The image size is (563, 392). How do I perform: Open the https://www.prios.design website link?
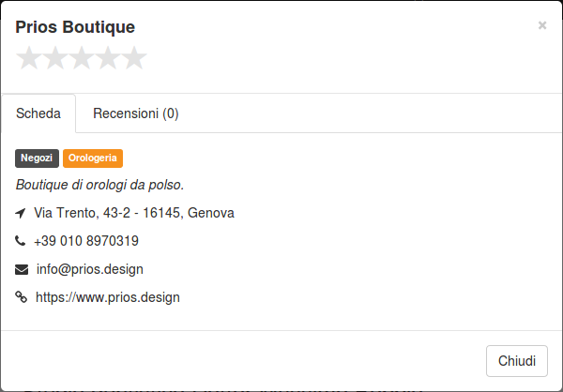[108, 297]
